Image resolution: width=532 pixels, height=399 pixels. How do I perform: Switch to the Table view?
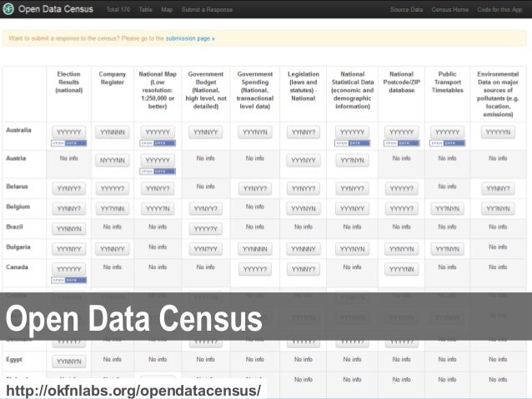(146, 9)
